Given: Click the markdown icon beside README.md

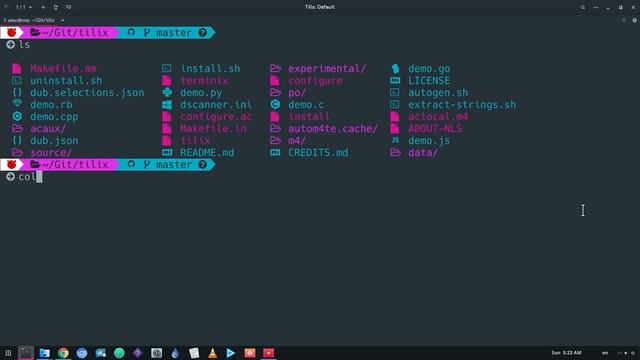Looking at the screenshot, I should pos(167,153).
